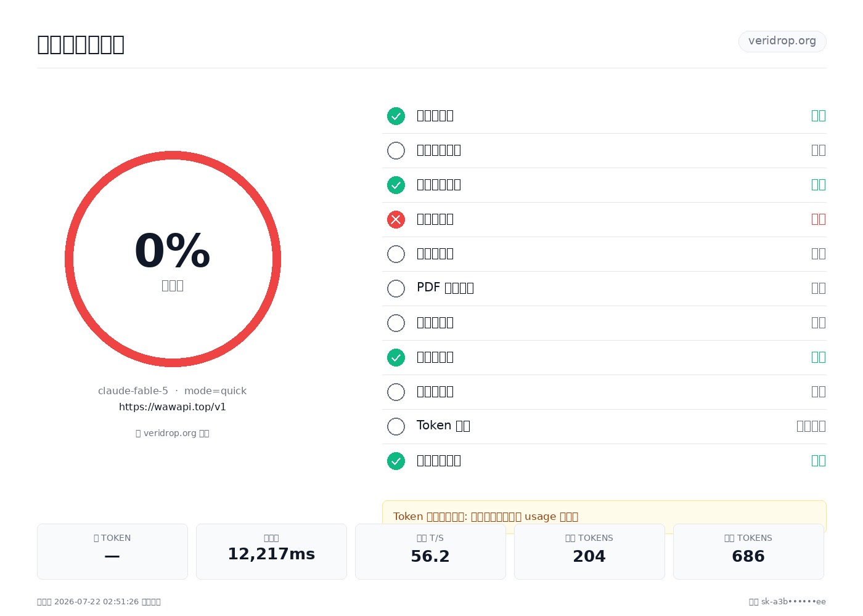Click the masked sk-a3b key in footer
This screenshot has height=616, width=863.
787,602
